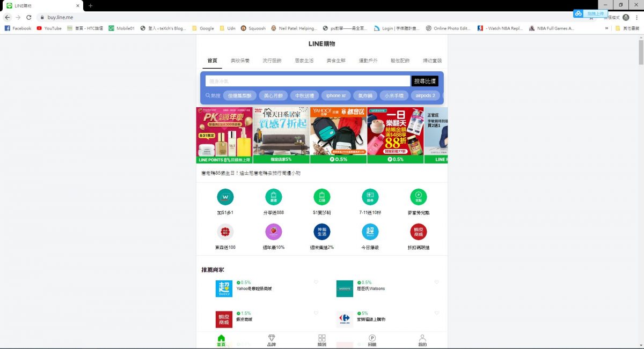Click the 蝦皮商城 merchant logo

[224, 320]
